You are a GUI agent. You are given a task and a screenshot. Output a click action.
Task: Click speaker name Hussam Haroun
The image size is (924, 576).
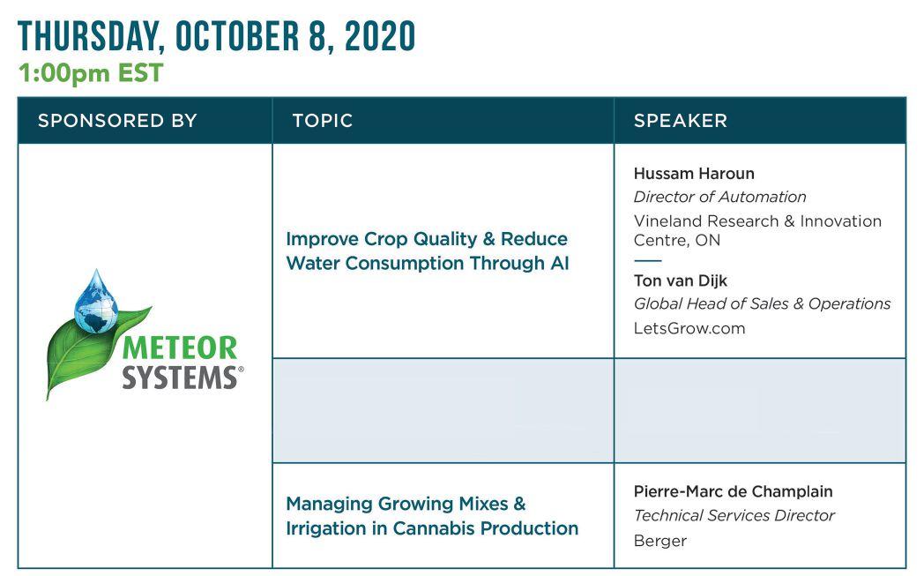pyautogui.click(x=694, y=173)
